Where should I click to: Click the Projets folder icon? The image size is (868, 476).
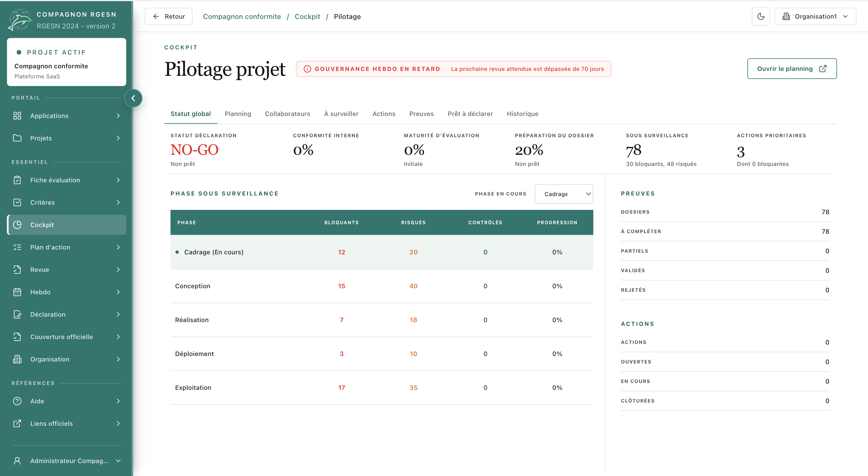point(17,138)
